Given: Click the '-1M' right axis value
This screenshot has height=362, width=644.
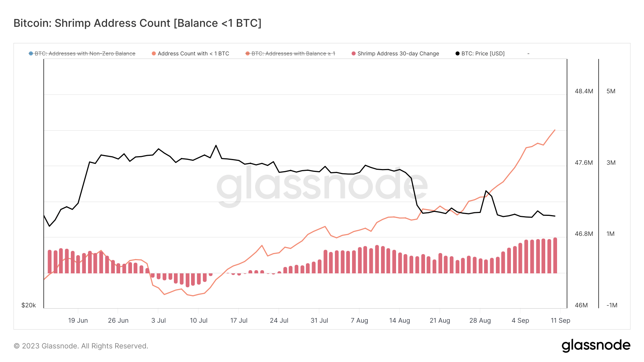Looking at the screenshot, I should 612,305.
